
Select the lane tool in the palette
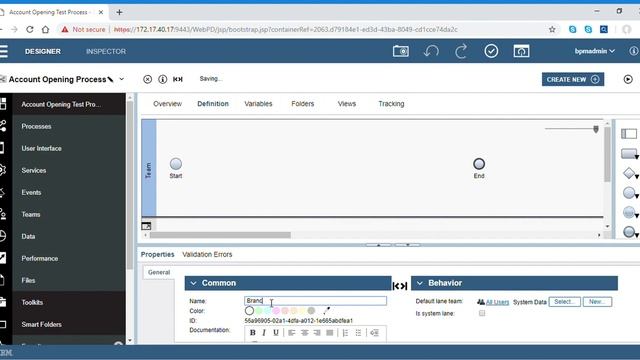(x=629, y=133)
